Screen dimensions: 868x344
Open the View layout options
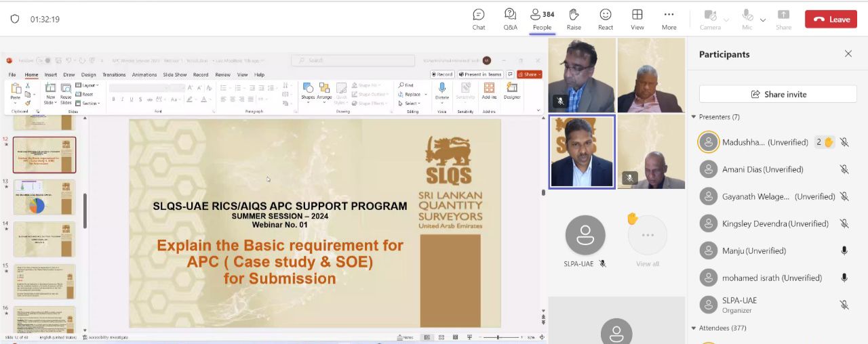point(637,19)
